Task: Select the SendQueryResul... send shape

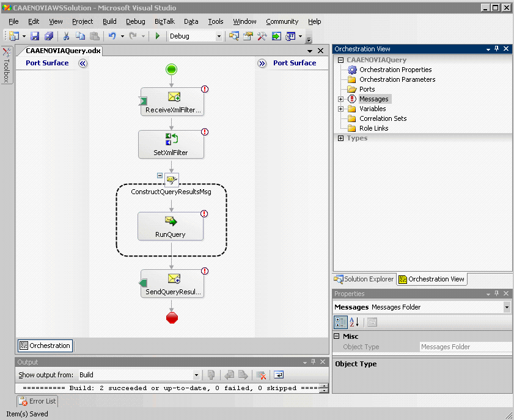Action: [172, 283]
